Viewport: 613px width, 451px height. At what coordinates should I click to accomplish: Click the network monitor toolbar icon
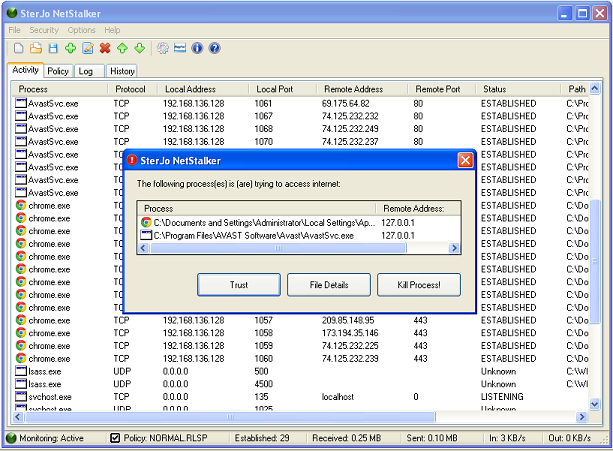(180, 48)
